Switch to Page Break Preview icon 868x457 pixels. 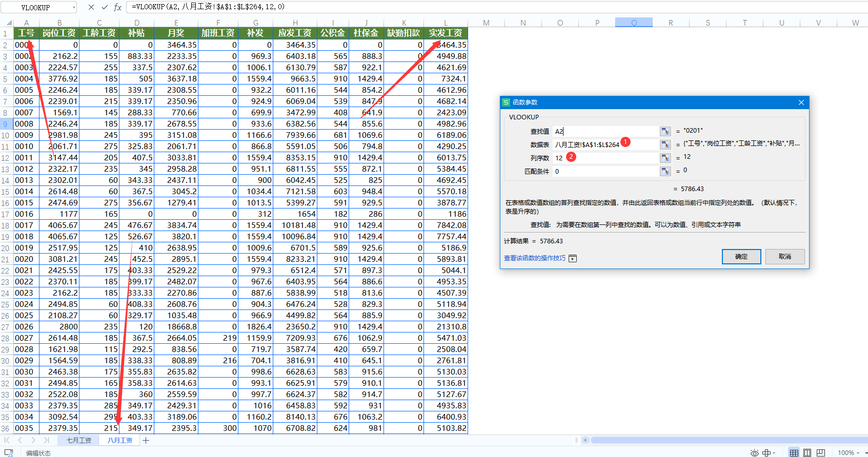[821, 452]
